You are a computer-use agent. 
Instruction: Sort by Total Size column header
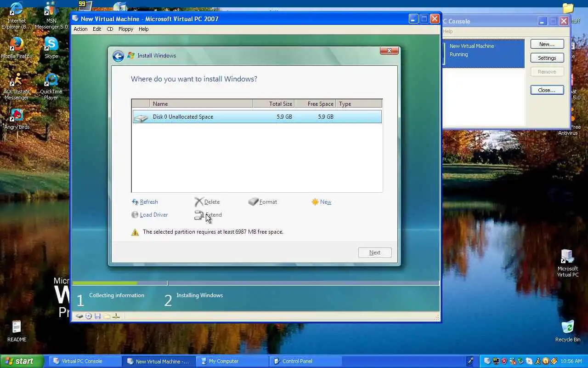pyautogui.click(x=274, y=104)
